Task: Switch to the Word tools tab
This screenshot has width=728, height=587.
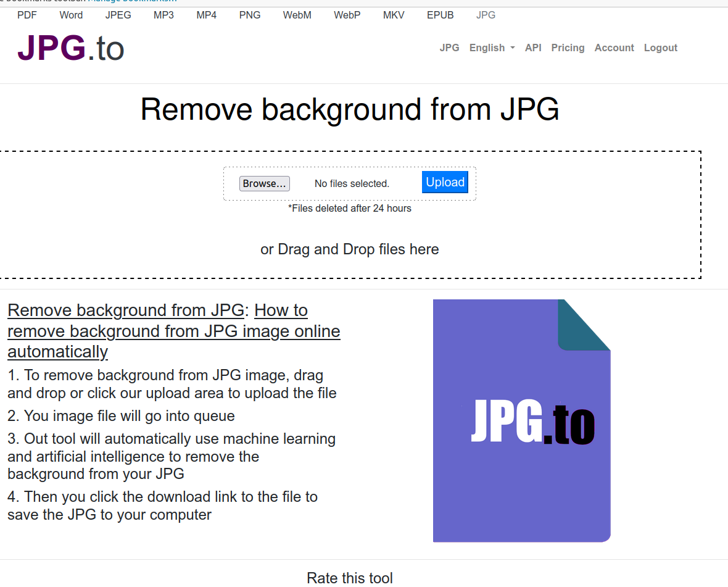Action: [70, 15]
